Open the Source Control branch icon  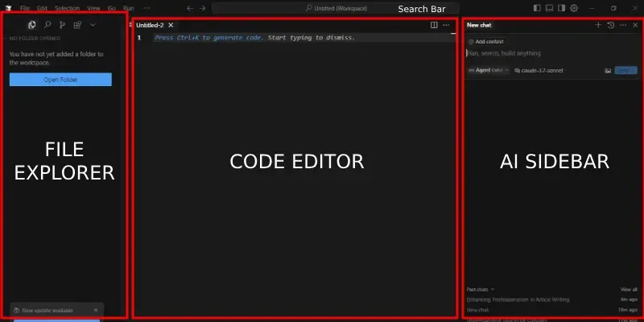pyautogui.click(x=62, y=25)
